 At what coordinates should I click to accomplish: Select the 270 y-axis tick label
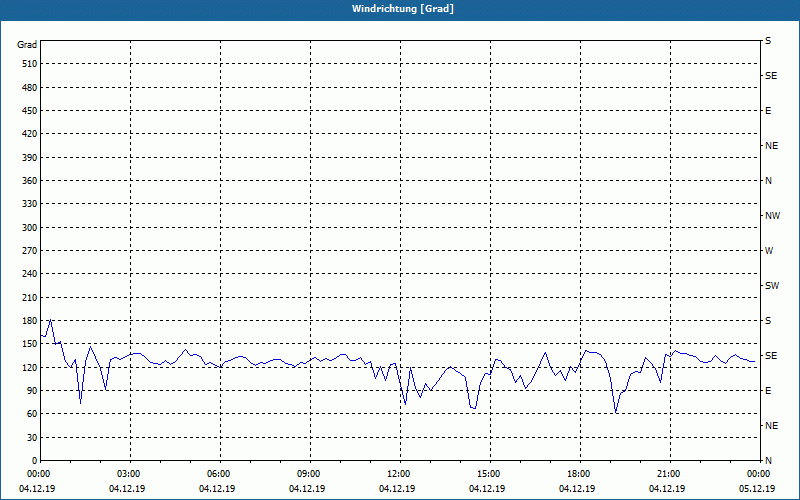pos(30,251)
